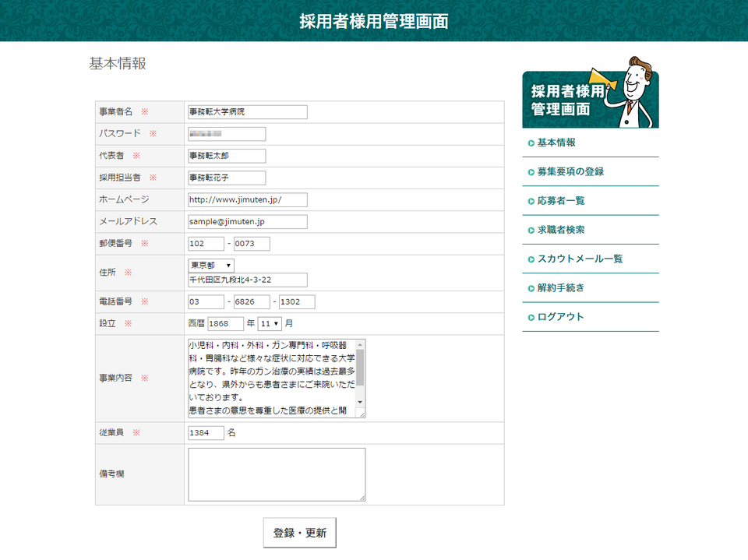This screenshot has height=560, width=748.
Task: Click the 採用者様用管理画面 header title
Action: (373, 21)
